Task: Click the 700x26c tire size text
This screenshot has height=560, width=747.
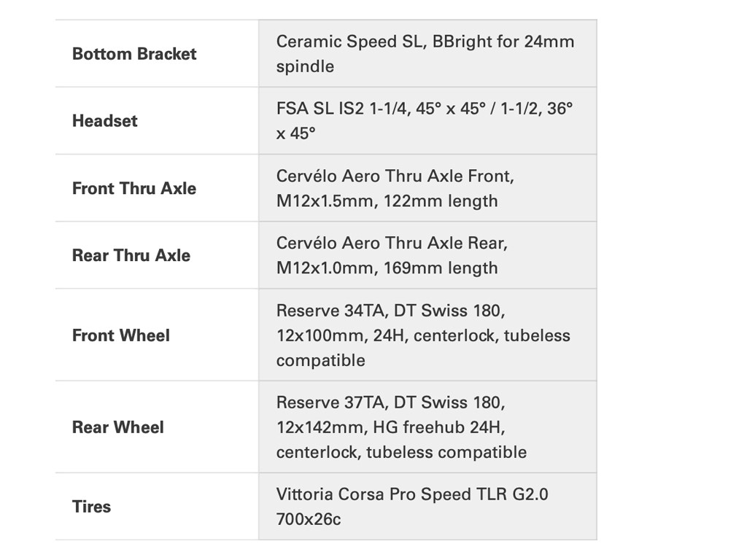Action: click(x=309, y=519)
